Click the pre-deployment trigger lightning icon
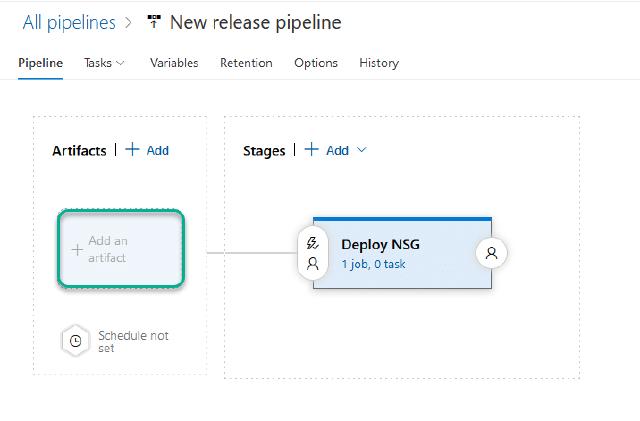The width and height of the screenshot is (640, 421). pyautogui.click(x=312, y=242)
